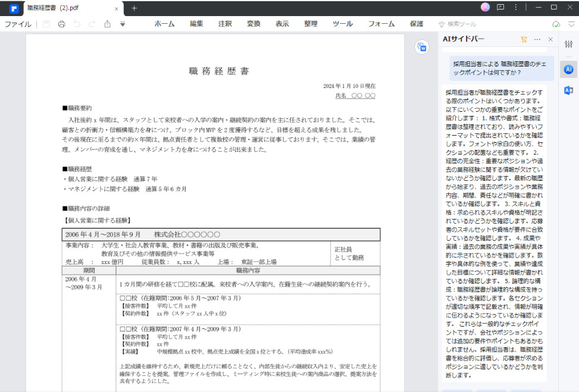Share the document with the share icon
Screen dimensions: 579x392
click(108, 24)
